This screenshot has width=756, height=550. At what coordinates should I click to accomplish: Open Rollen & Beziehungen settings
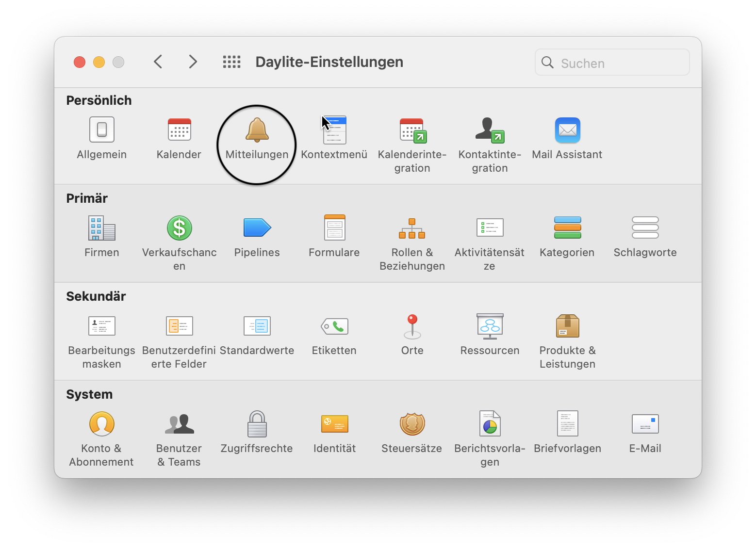coord(412,228)
